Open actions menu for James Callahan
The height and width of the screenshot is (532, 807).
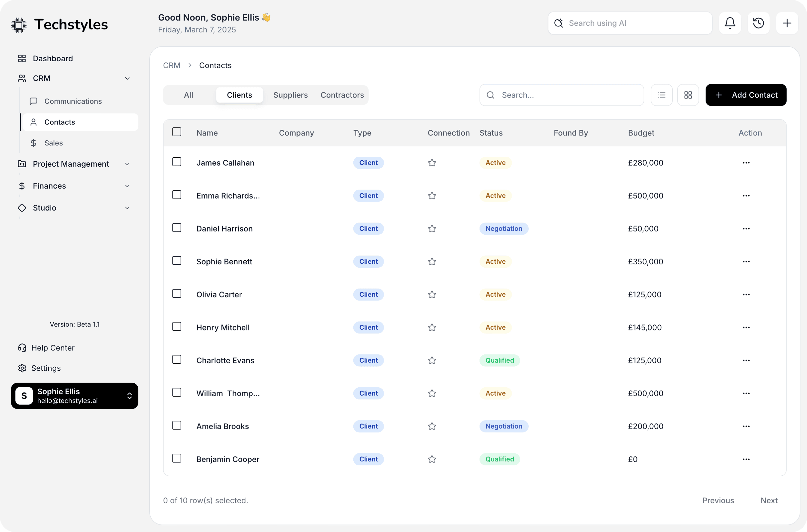click(x=746, y=163)
